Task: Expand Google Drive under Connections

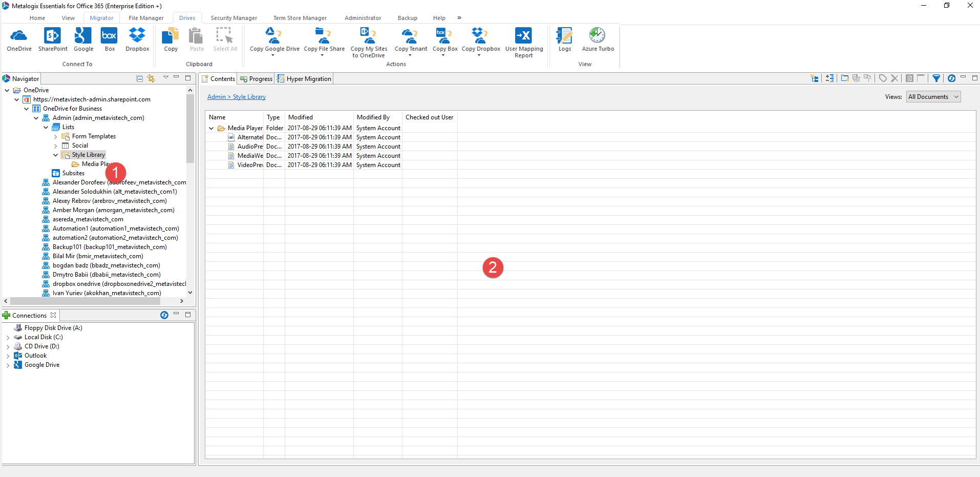Action: (8, 364)
